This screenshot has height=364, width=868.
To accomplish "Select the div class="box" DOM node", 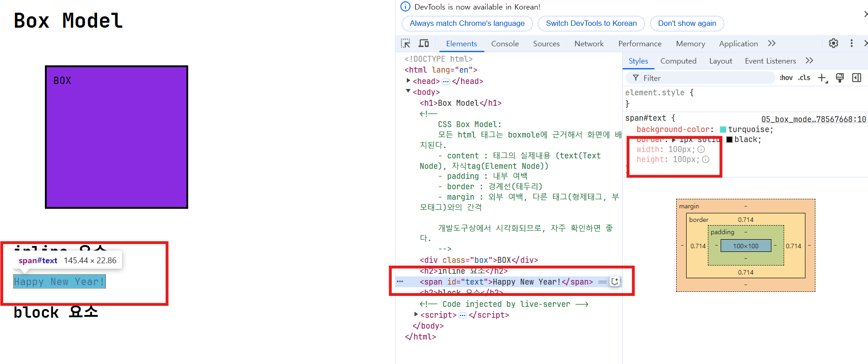I will click(x=478, y=260).
